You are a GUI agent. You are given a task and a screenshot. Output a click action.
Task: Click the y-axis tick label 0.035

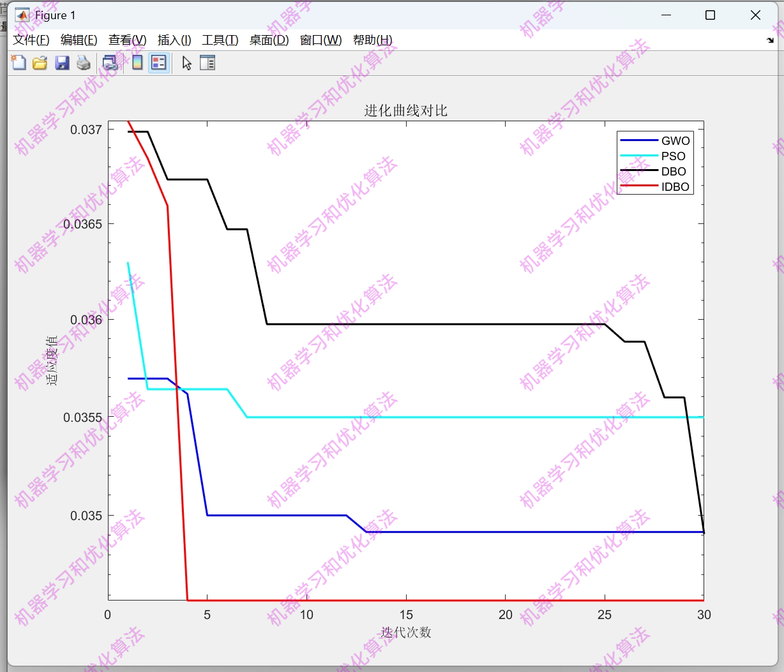86,516
